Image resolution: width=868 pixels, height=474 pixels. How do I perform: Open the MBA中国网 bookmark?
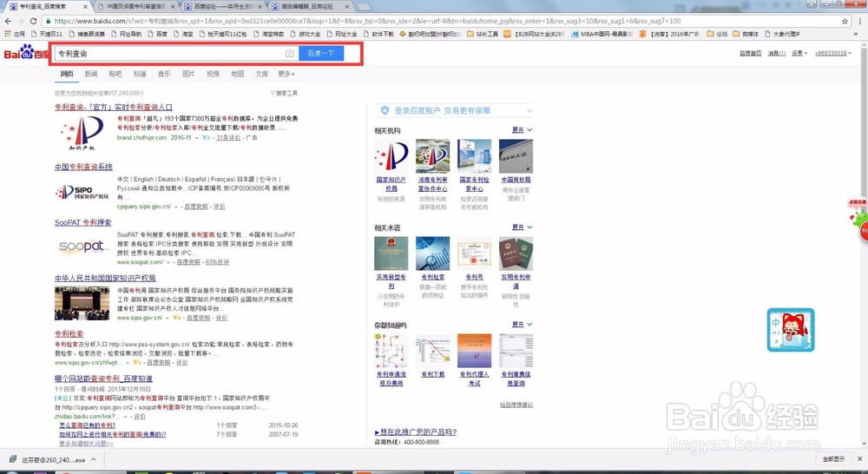click(x=602, y=34)
